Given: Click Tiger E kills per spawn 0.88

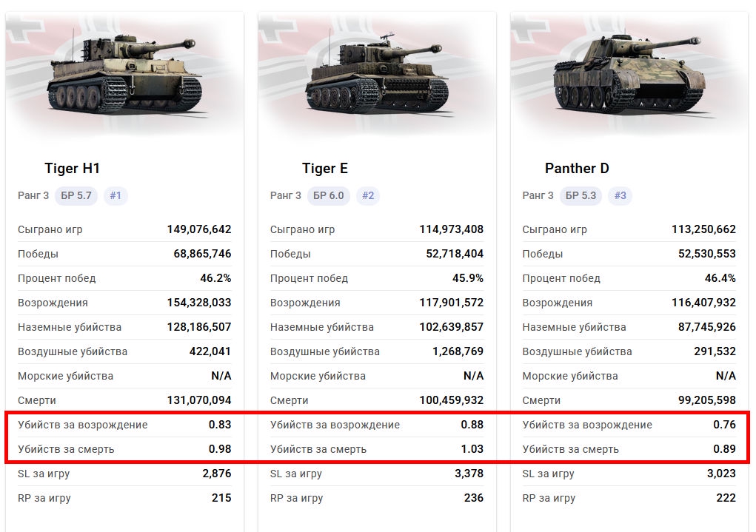Looking at the screenshot, I should [x=472, y=425].
